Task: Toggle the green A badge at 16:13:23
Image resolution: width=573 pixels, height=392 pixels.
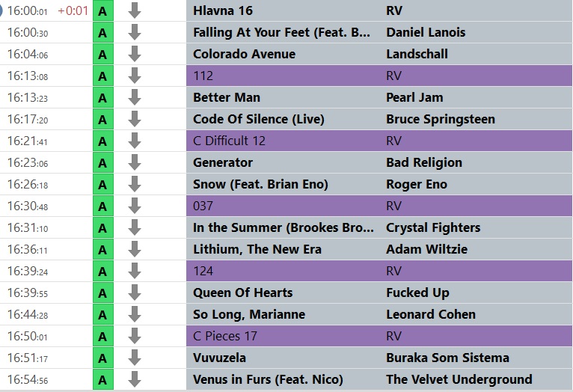Action: pyautogui.click(x=103, y=97)
